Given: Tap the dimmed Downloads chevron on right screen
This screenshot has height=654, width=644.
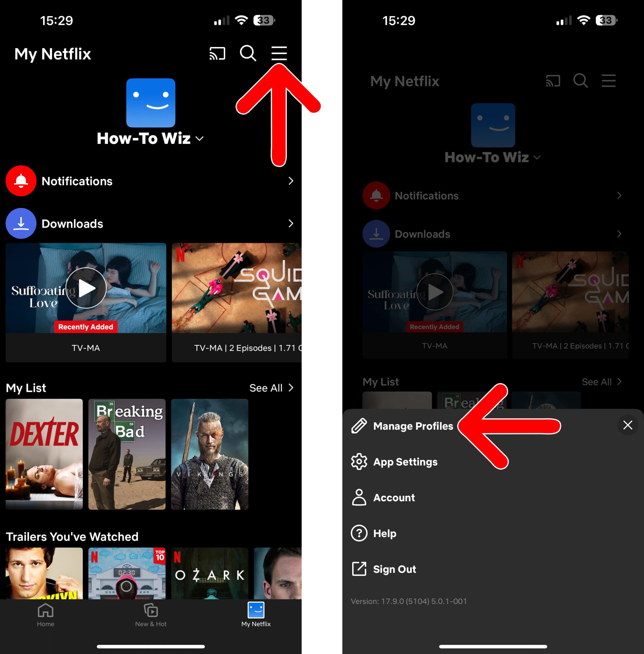Looking at the screenshot, I should pyautogui.click(x=619, y=234).
